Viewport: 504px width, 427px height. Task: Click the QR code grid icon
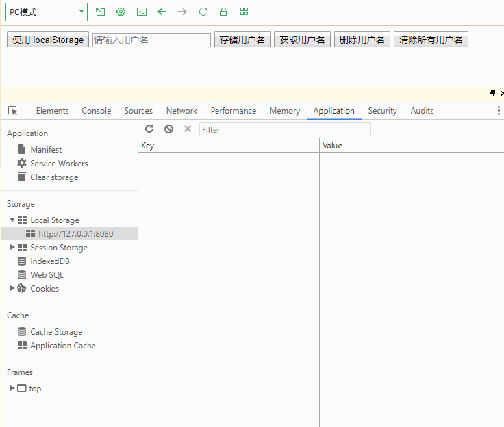click(244, 12)
